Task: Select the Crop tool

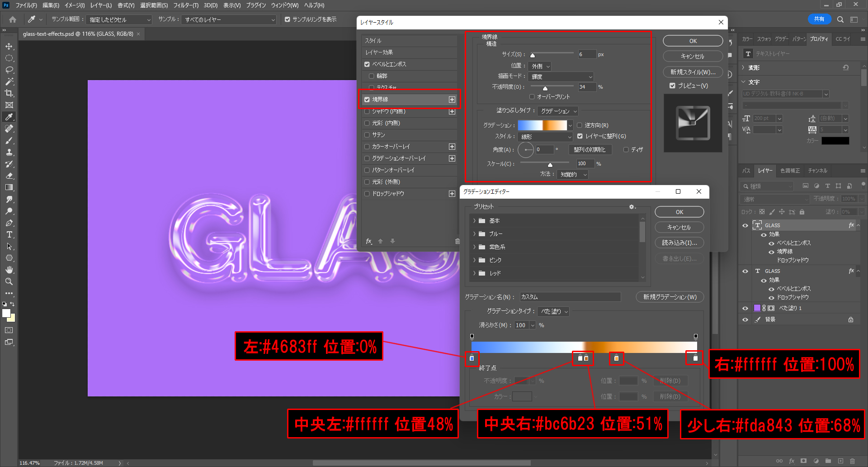Action: 9,93
